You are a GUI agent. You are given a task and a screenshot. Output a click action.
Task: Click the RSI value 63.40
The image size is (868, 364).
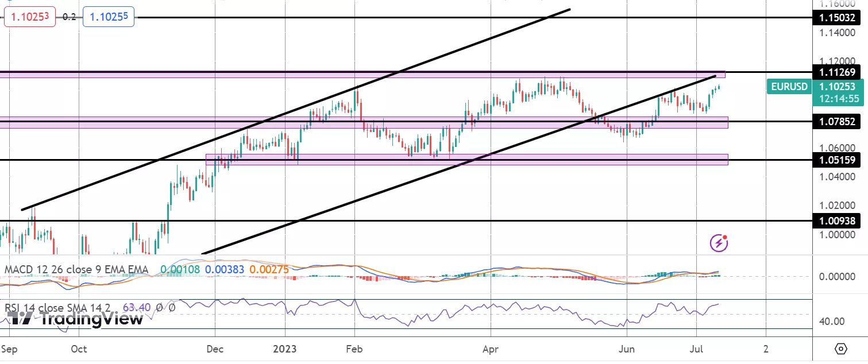click(x=136, y=308)
